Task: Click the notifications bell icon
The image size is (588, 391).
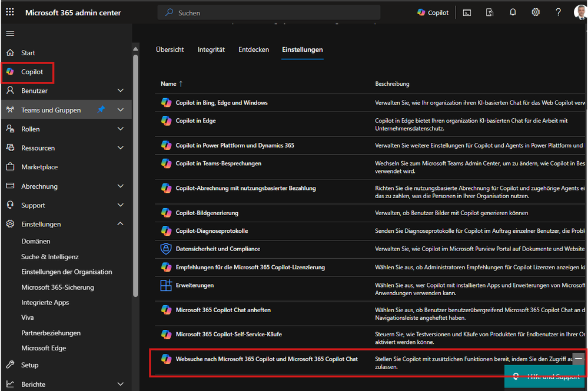Action: tap(513, 12)
